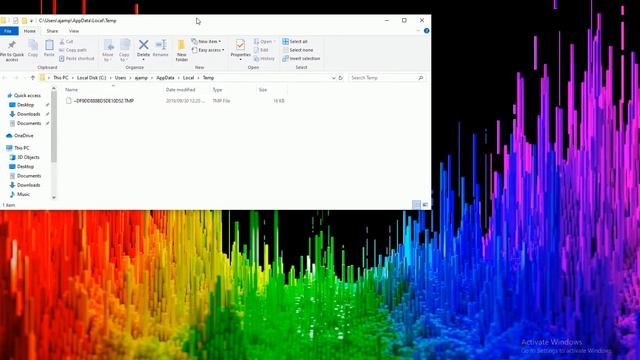Select the ~DF9DD888D5DE10D52.TMP file
640x360 pixels.
pos(103,101)
